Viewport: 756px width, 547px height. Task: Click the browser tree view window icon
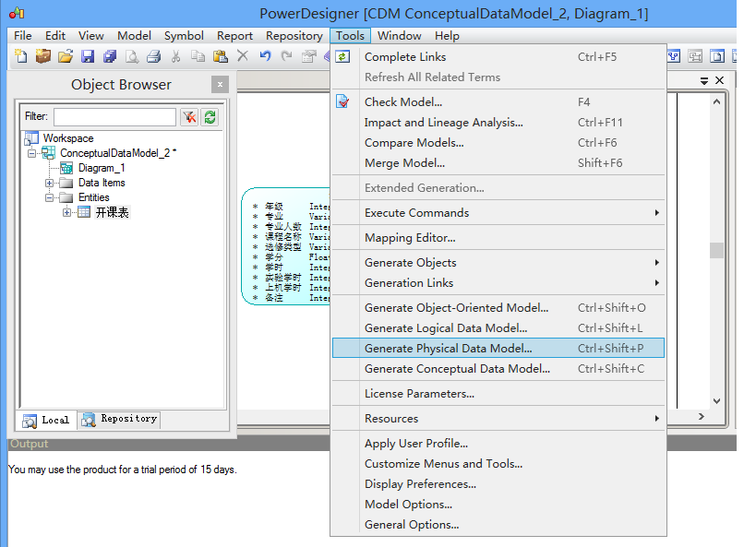click(674, 56)
